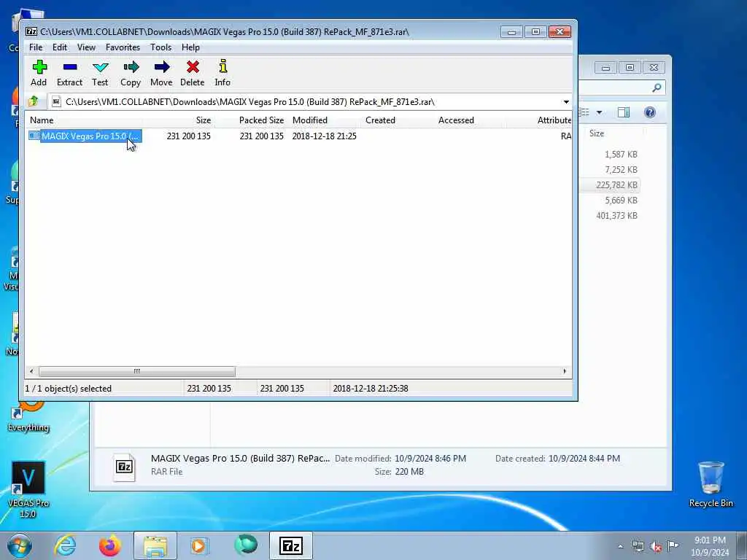Viewport: 747px width, 560px height.
Task: Click the Copy toolbar button
Action: (131, 73)
